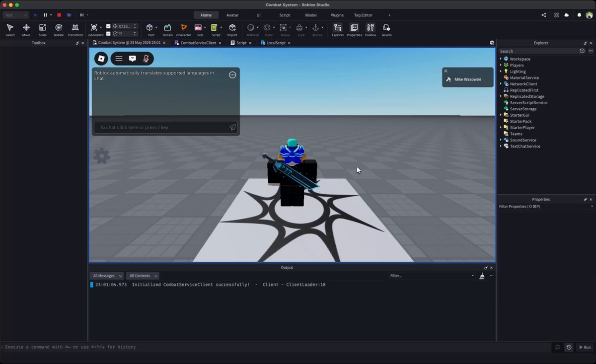Select the Move tool

[x=26, y=30]
